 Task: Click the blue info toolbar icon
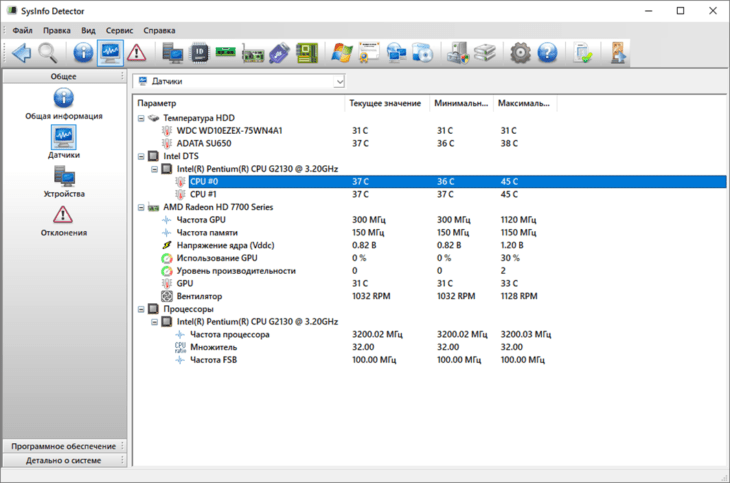pos(83,53)
